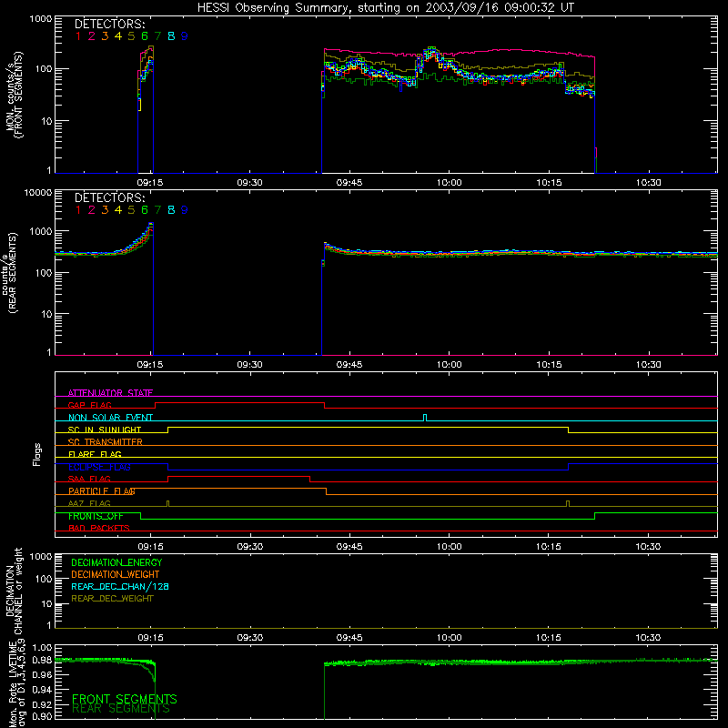Pick detector 8 in rear segments legend
This screenshot has width=728, height=728.
click(171, 210)
